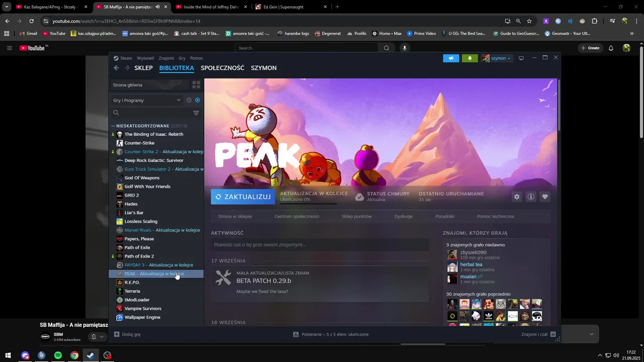Open Sklep punktów link

pos(357,216)
